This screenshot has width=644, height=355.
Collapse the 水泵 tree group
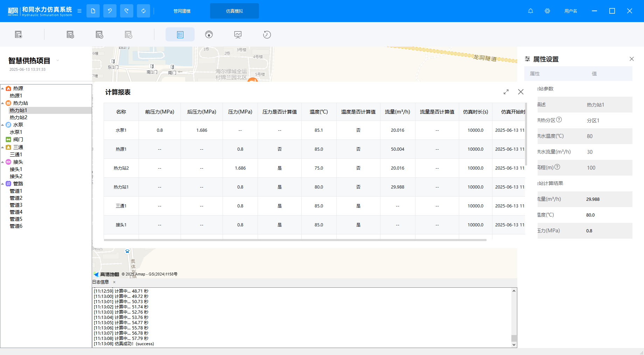[3, 125]
